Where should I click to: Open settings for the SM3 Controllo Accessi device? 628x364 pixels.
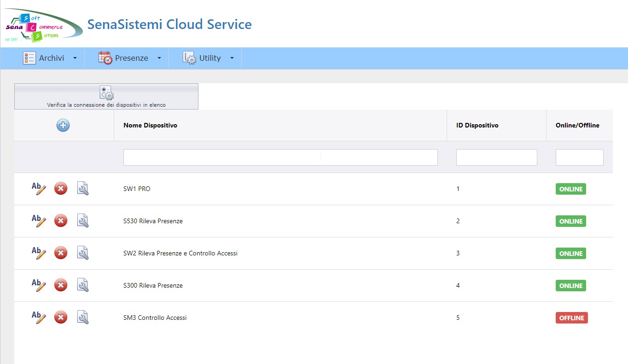coord(83,317)
